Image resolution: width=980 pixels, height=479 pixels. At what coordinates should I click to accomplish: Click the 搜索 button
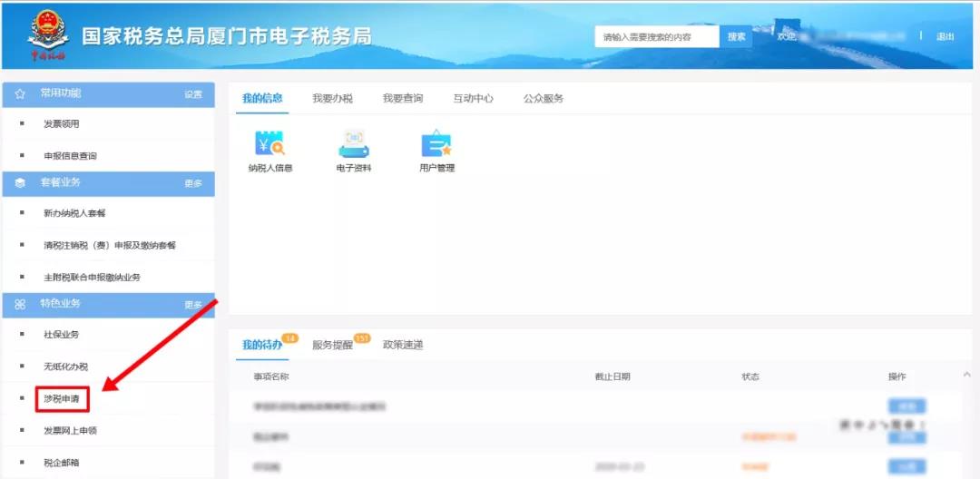pos(736,37)
